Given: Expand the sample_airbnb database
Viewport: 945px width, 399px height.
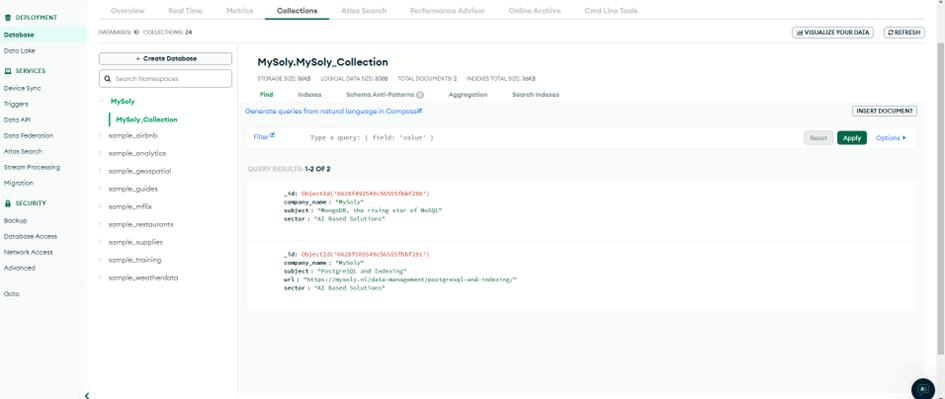Looking at the screenshot, I should tap(101, 136).
